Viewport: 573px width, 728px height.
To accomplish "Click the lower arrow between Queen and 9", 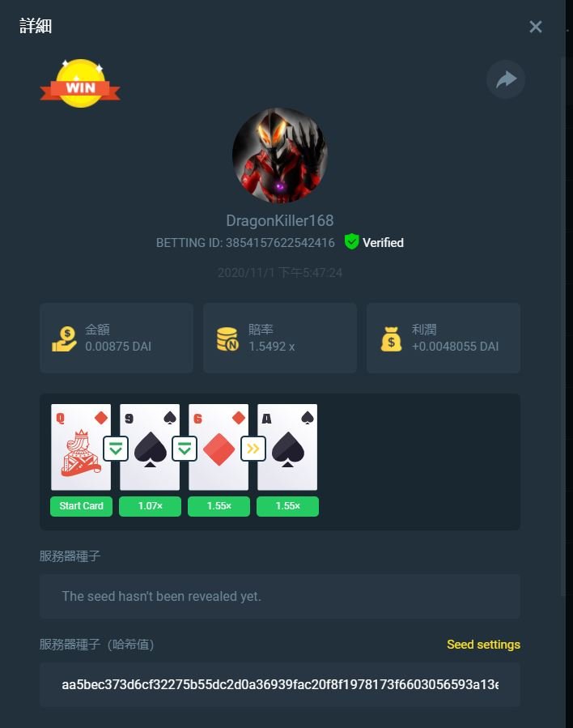I will [x=116, y=449].
